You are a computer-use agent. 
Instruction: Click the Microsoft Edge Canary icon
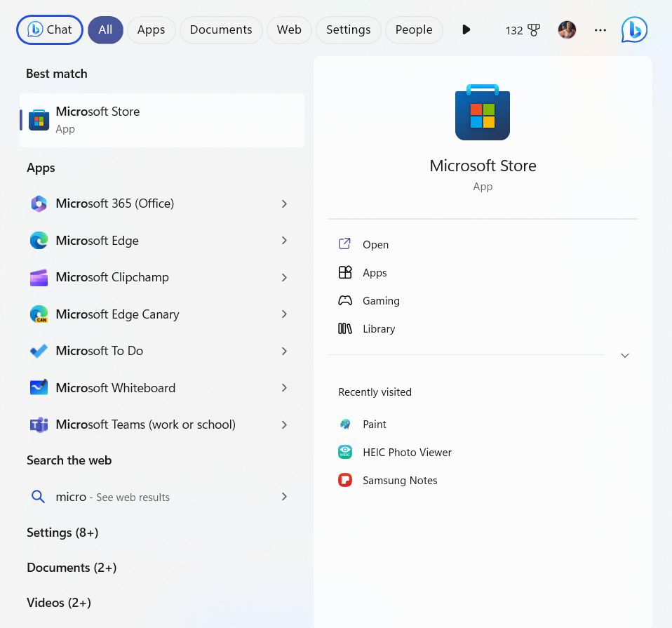click(39, 314)
